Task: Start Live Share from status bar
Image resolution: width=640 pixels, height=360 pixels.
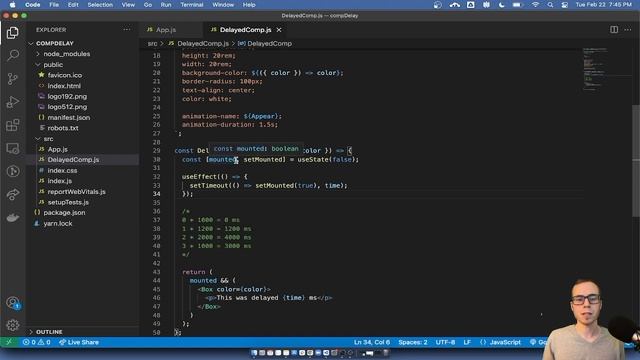Action: [x=79, y=342]
